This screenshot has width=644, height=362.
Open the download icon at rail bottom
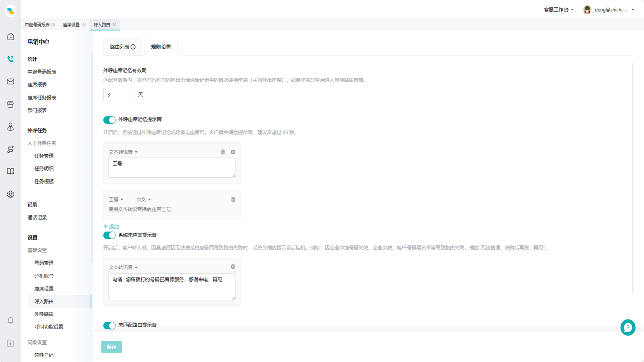click(x=10, y=343)
